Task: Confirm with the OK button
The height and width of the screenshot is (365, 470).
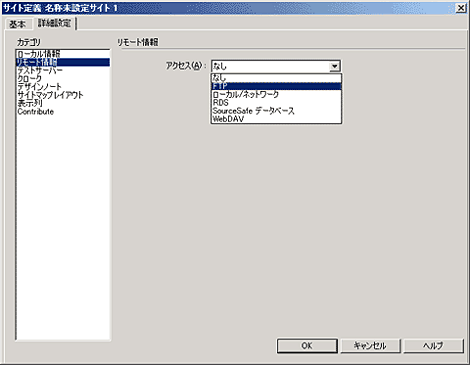Action: (307, 346)
